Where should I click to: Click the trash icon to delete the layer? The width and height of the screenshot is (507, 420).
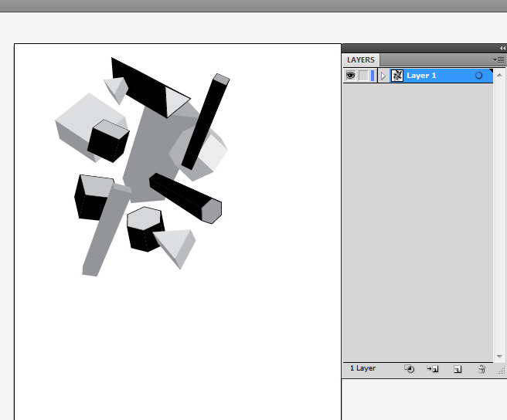[x=481, y=370]
